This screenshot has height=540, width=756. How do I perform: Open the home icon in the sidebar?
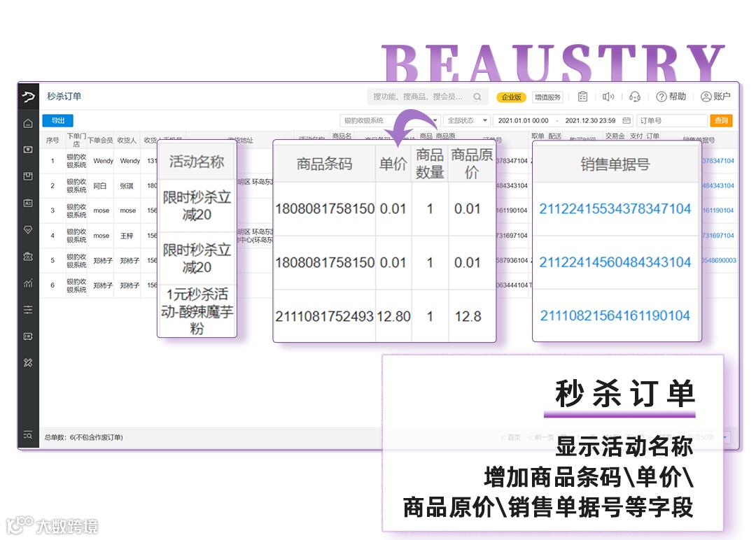[28, 124]
